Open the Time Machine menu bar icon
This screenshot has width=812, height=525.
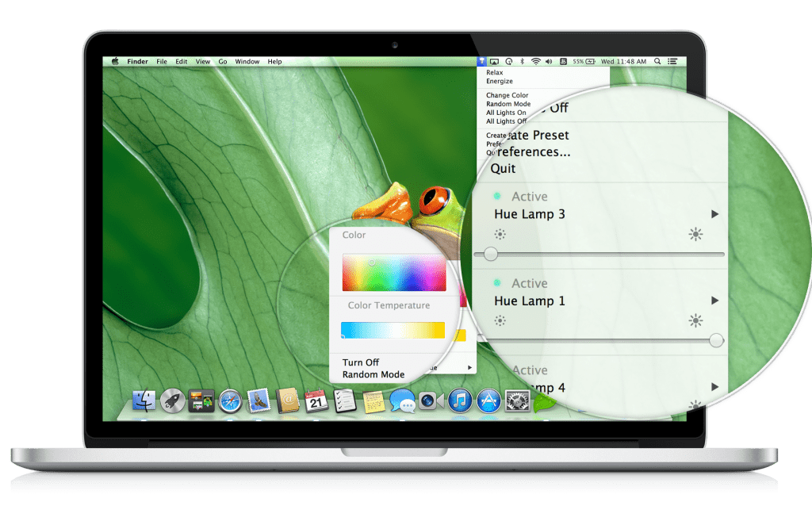pos(509,61)
